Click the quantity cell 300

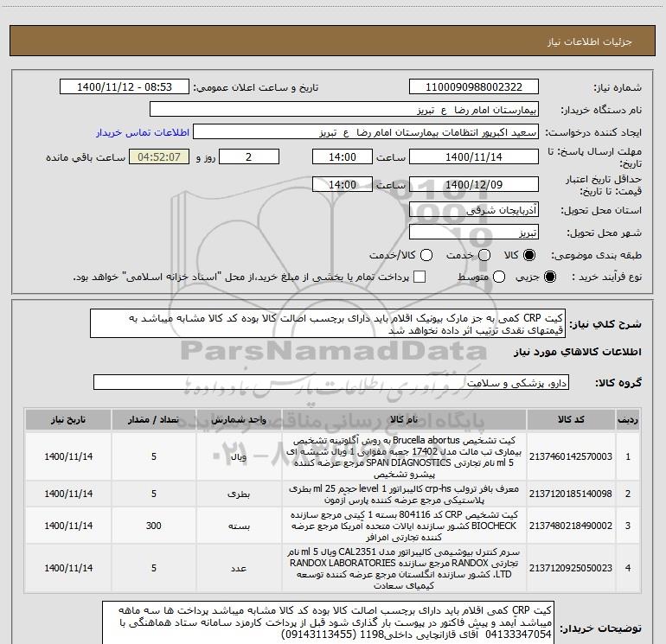click(x=154, y=526)
